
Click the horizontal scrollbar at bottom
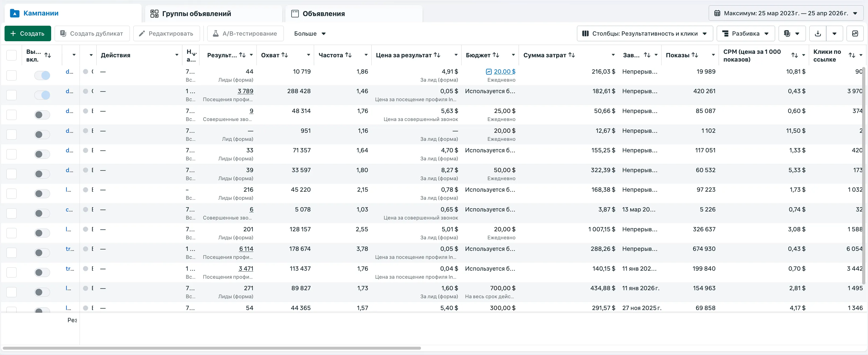212,348
